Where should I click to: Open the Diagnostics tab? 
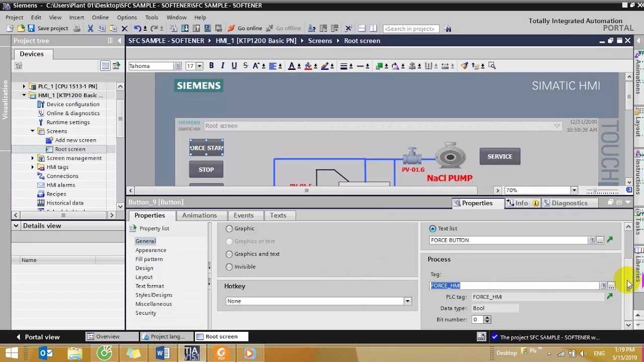(x=570, y=203)
